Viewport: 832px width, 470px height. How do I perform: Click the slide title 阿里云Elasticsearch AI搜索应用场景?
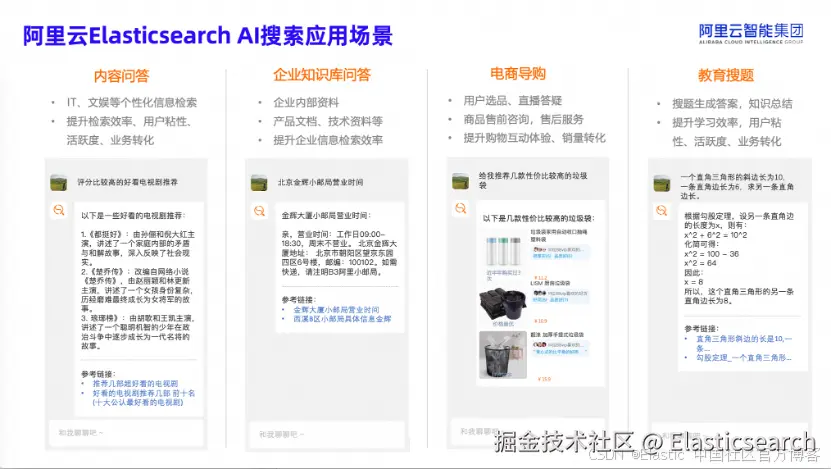pos(207,36)
